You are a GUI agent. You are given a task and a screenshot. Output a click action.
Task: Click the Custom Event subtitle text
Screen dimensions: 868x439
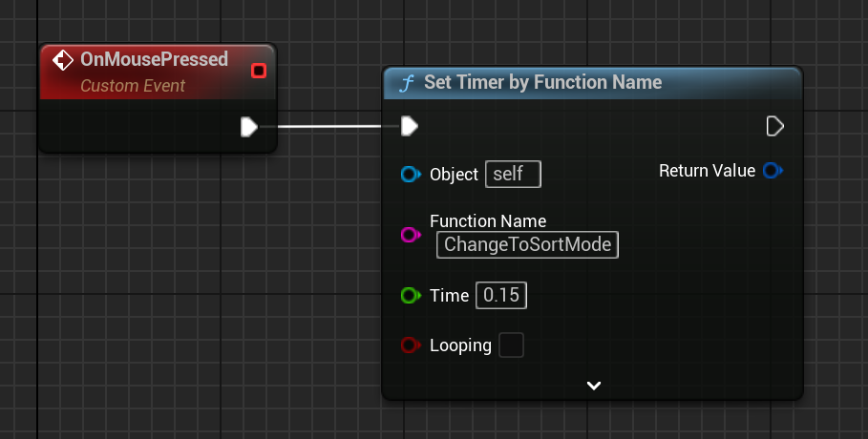(133, 86)
